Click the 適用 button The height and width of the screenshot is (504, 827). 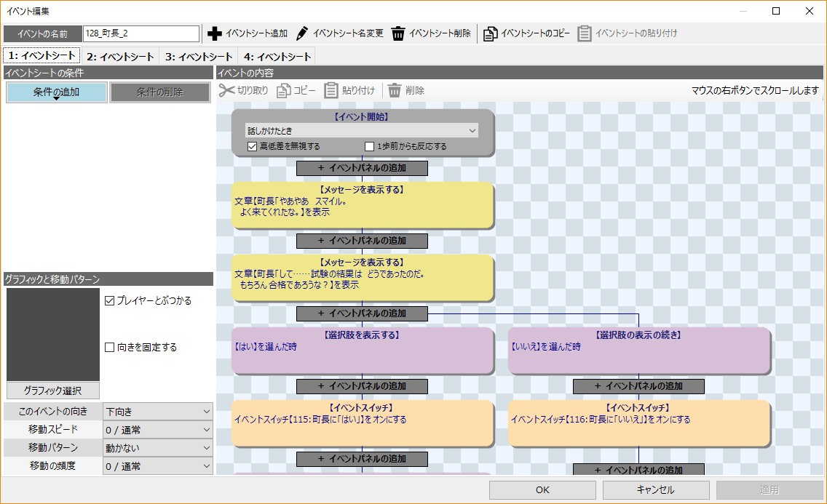click(x=769, y=489)
